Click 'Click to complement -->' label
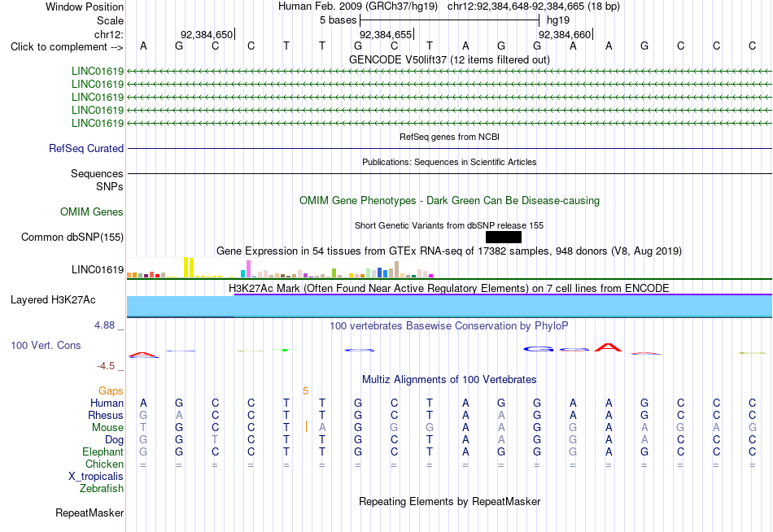 (67, 47)
